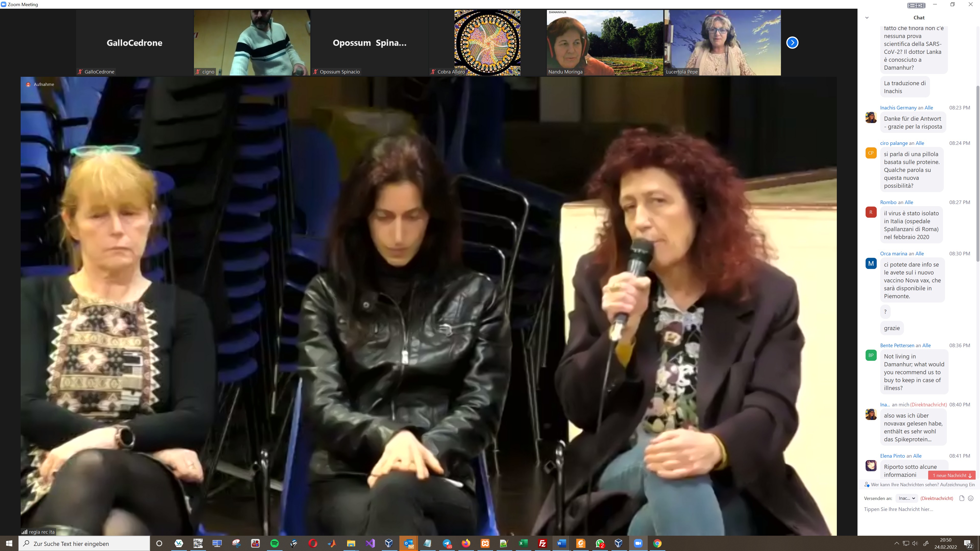Select the Nandu Moringa video thumbnail
Screen dimensions: 980x551
point(605,43)
